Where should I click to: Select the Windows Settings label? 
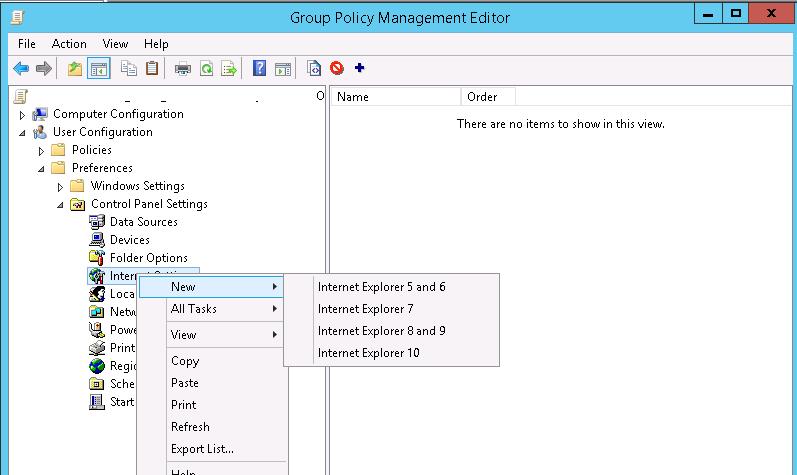[138, 186]
